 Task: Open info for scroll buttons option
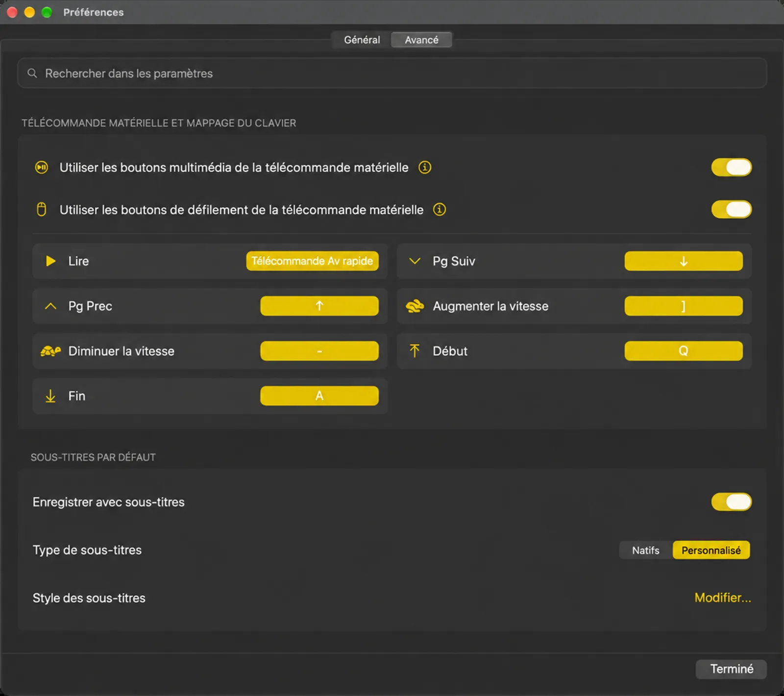[440, 210]
